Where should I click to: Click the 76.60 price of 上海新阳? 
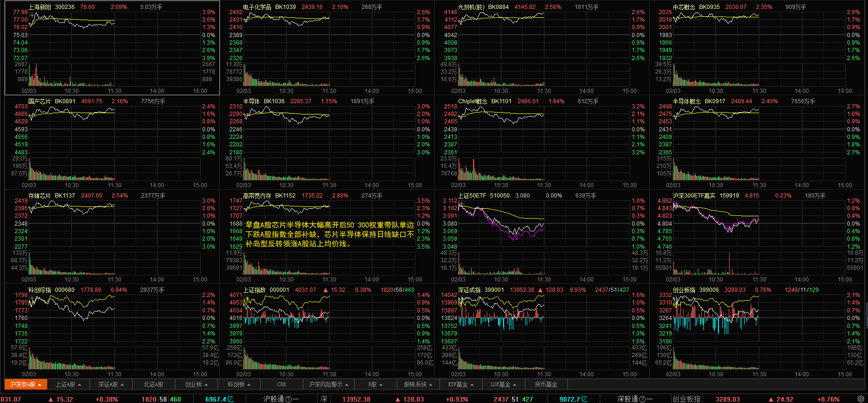tap(88, 7)
